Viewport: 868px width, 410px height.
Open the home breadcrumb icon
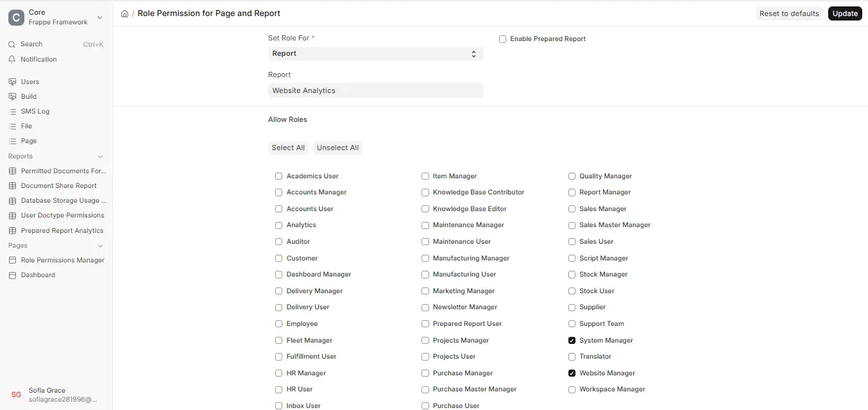point(124,13)
